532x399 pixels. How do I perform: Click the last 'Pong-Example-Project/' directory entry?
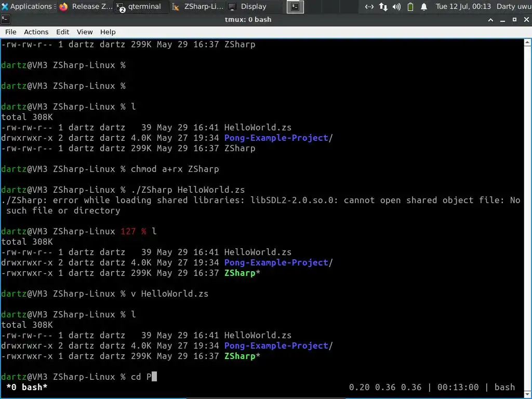coord(278,345)
